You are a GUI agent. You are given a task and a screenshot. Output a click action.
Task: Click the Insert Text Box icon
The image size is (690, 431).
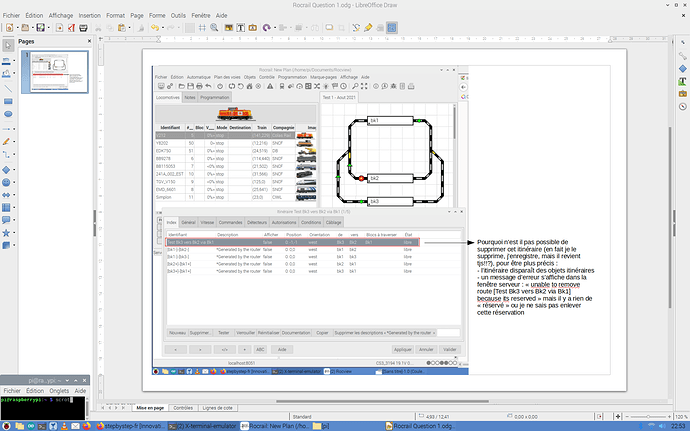[x=241, y=28]
